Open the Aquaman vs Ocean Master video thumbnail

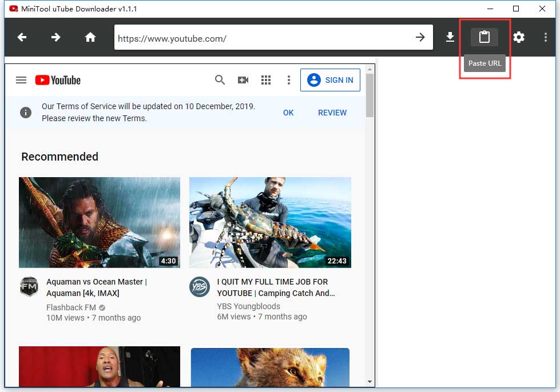[x=100, y=222]
